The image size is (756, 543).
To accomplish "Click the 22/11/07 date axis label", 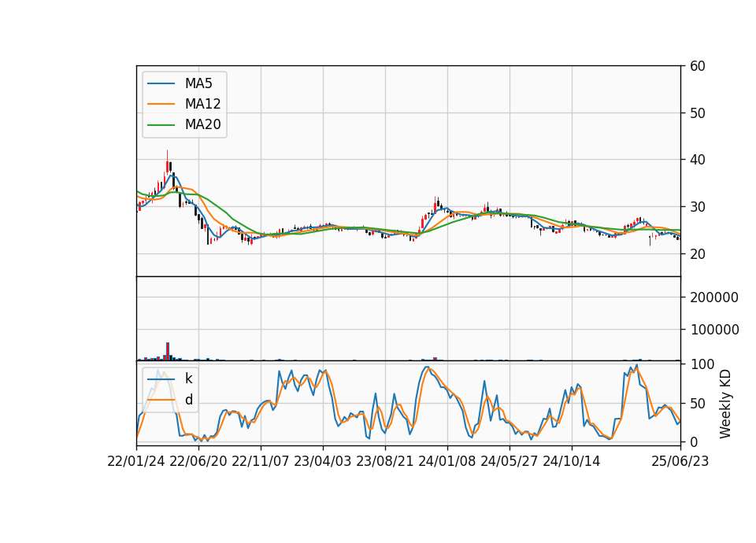I will point(261,461).
